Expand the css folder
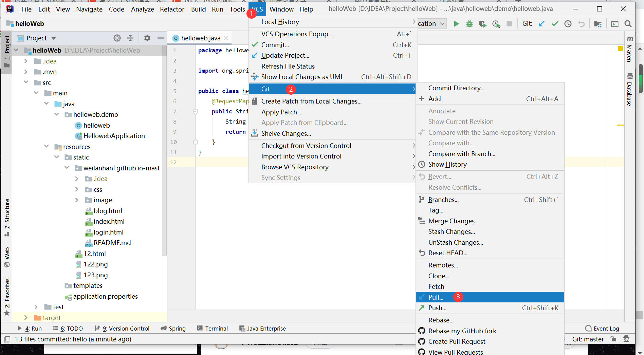Screen dimensions: 644x355 (x=77, y=189)
